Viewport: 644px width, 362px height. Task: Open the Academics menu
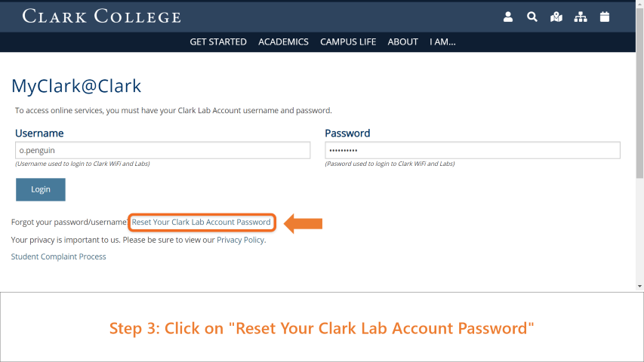283,42
